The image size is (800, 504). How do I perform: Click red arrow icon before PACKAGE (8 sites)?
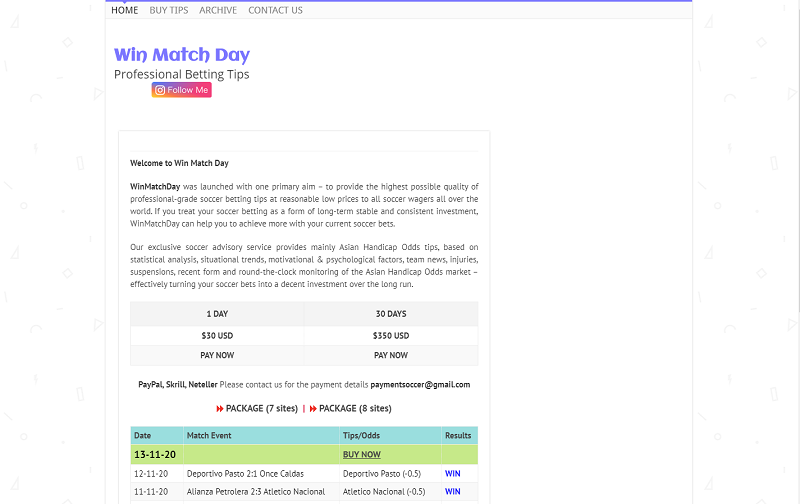(x=313, y=409)
